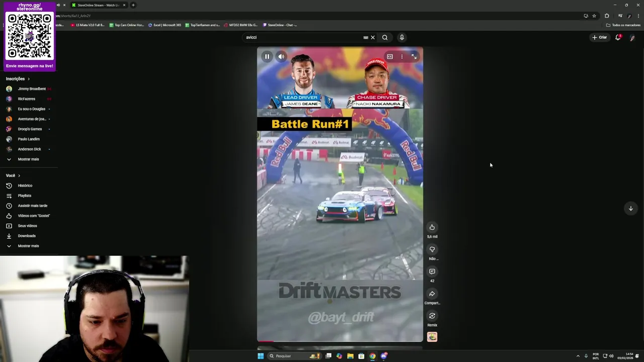The image size is (644, 362).
Task: Expand Mostrar mais under Você
Action: [x=29, y=246]
